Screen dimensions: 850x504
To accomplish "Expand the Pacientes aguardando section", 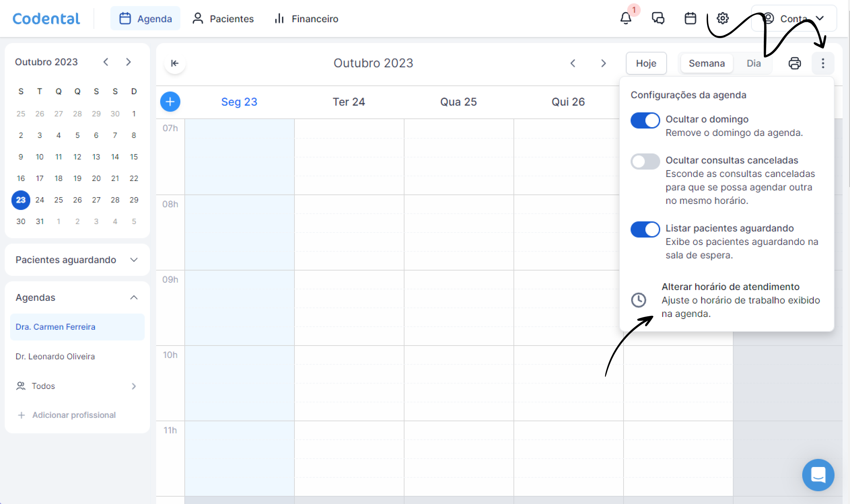I will tap(134, 260).
